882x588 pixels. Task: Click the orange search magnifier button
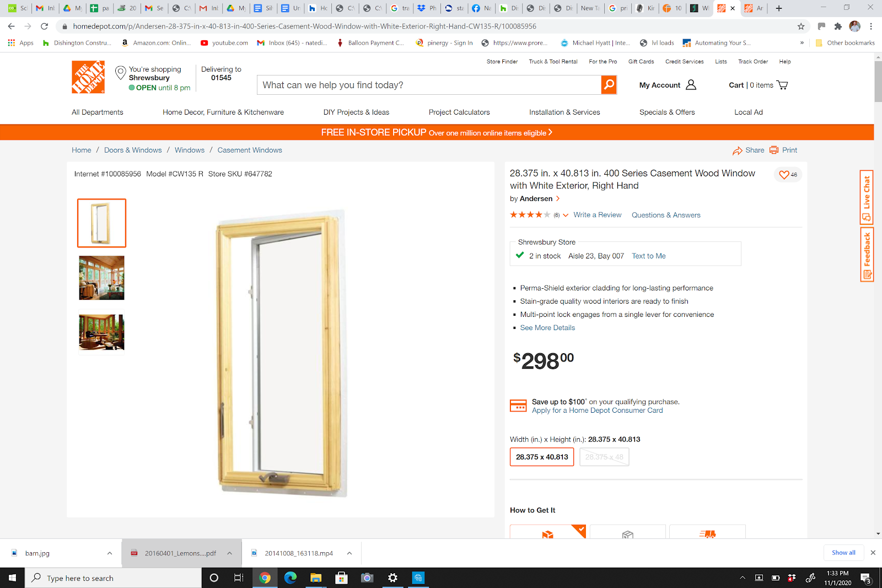coord(609,85)
